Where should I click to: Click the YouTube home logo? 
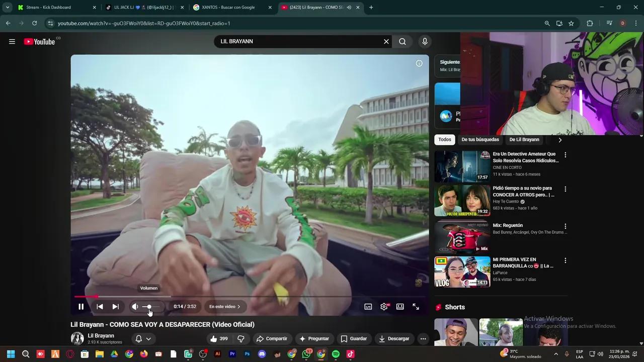point(39,41)
